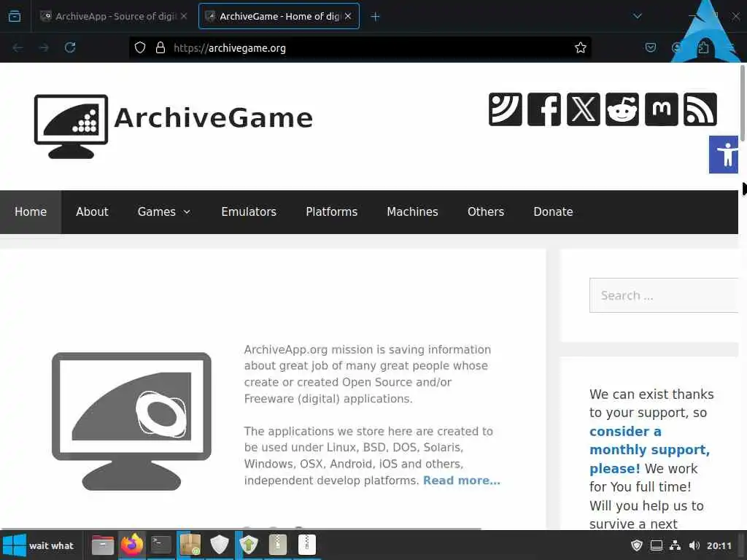The height and width of the screenshot is (560, 747).
Task: Open the Platforms menu item
Action: pyautogui.click(x=332, y=212)
